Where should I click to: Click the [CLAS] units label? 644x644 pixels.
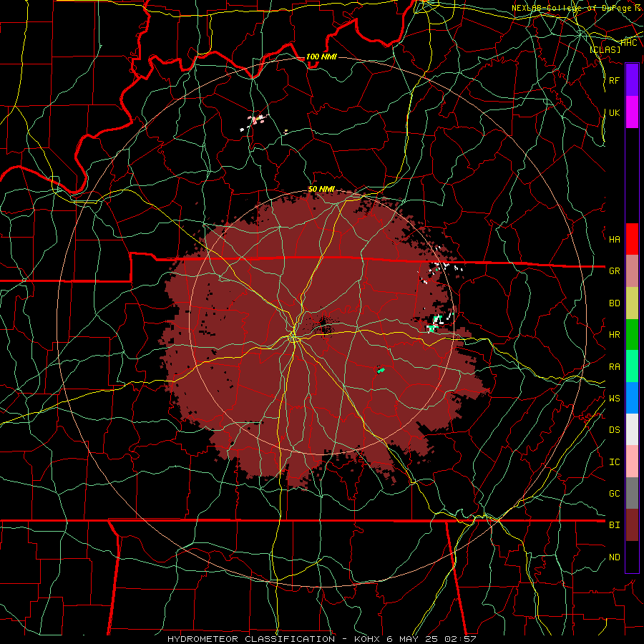[605, 49]
